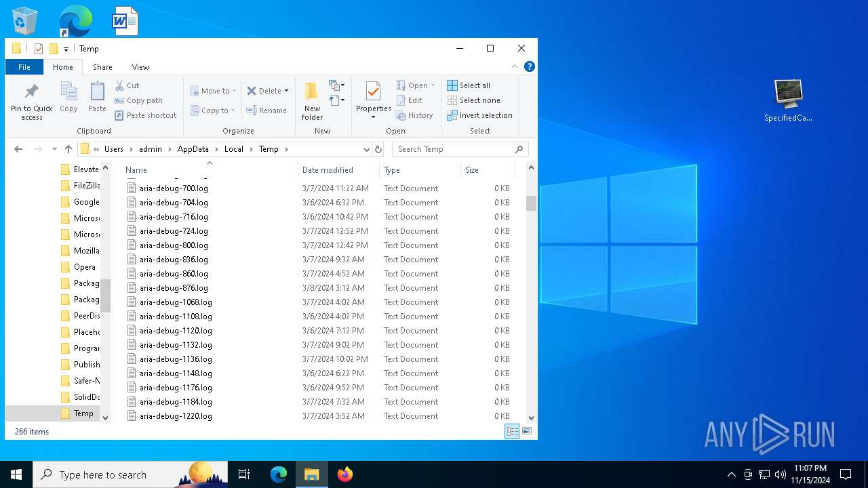Viewport: 868px width, 488px height.
Task: Collapse the ribbon with chevron
Action: (x=515, y=66)
